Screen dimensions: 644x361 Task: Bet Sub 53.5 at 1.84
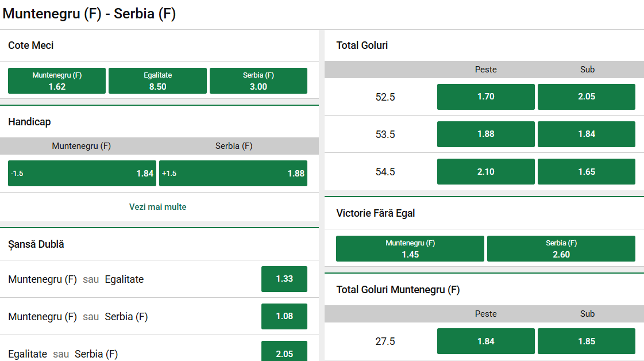point(586,134)
